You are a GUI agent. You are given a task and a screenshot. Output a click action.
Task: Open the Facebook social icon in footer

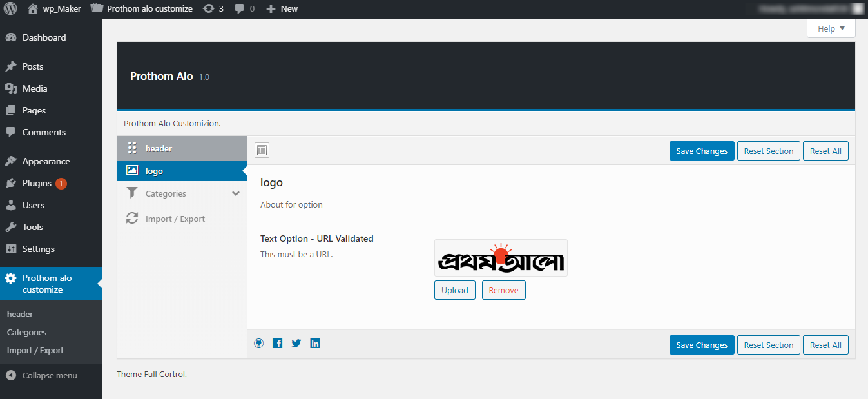278,344
